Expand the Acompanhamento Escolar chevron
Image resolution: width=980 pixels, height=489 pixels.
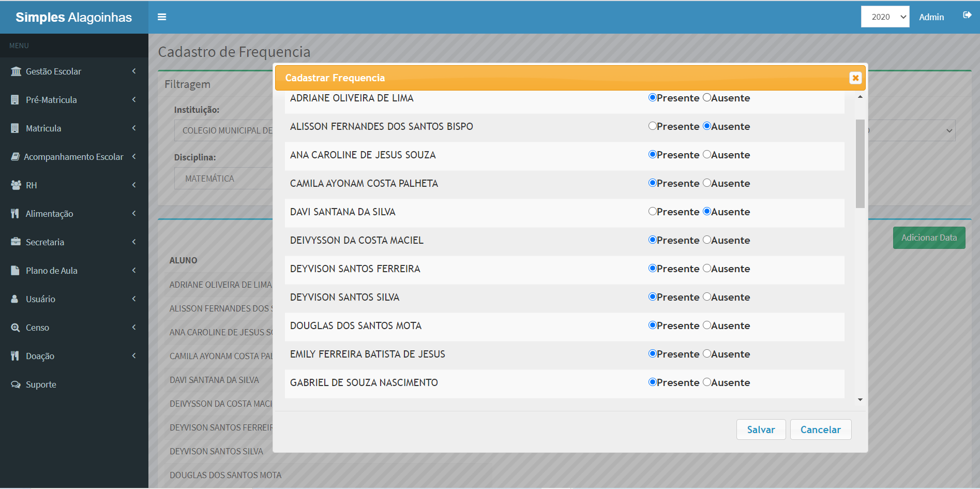[x=134, y=156]
